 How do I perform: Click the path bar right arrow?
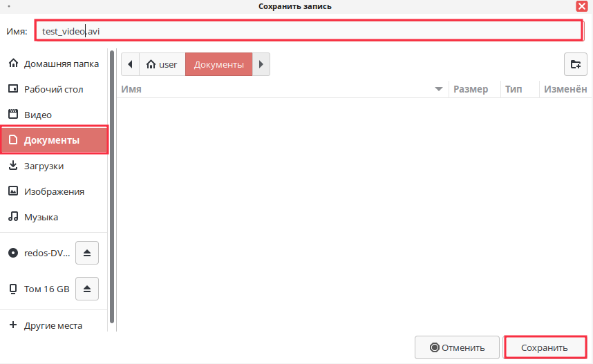pyautogui.click(x=261, y=64)
